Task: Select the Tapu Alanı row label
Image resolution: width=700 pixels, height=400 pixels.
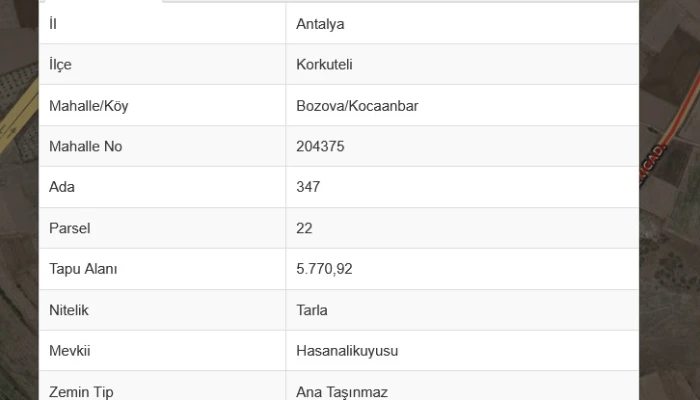Action: coord(83,269)
